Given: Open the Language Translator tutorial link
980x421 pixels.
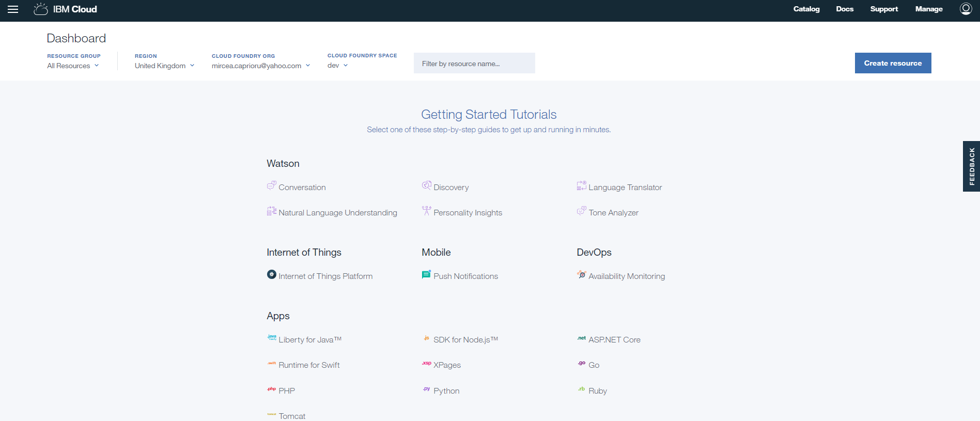Looking at the screenshot, I should click(x=625, y=188).
